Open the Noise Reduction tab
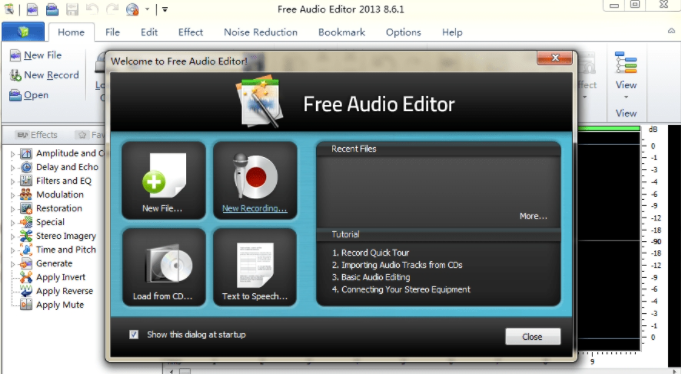 coord(261,32)
